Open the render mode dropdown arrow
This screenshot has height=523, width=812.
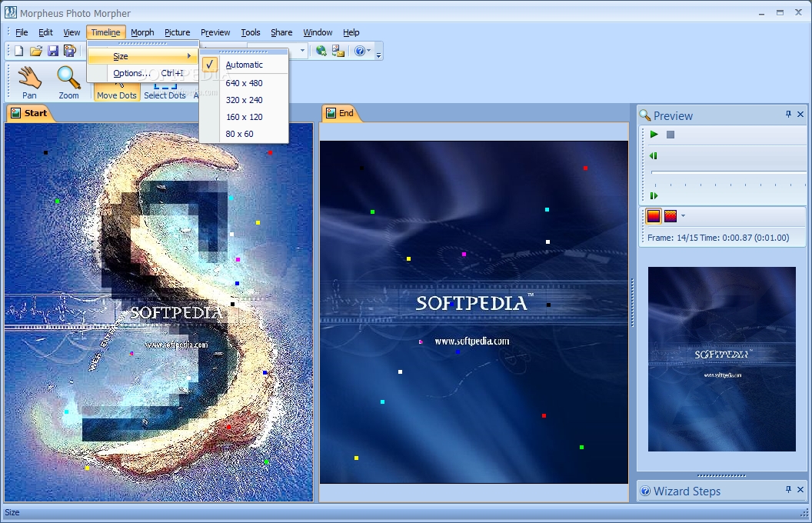point(683,216)
